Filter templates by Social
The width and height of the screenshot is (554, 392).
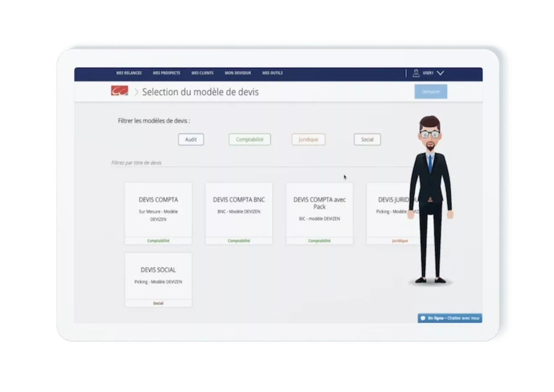(367, 140)
